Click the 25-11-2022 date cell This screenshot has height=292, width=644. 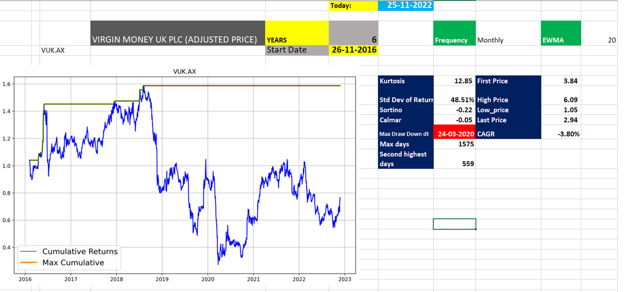point(406,5)
